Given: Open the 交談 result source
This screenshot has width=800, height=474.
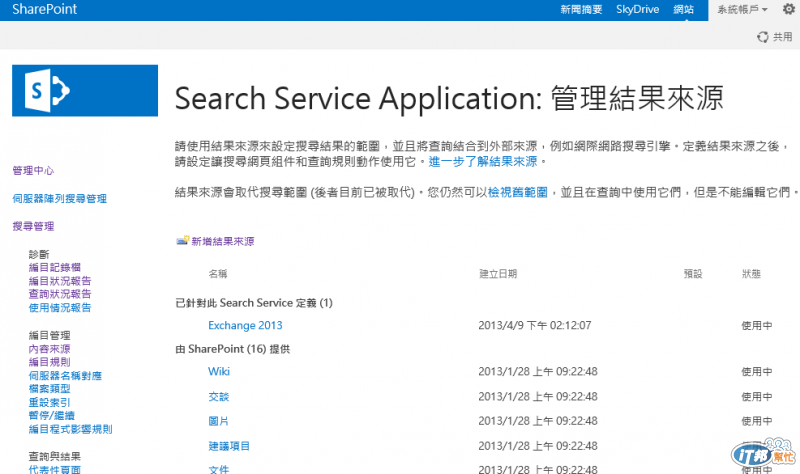Looking at the screenshot, I should 218,396.
